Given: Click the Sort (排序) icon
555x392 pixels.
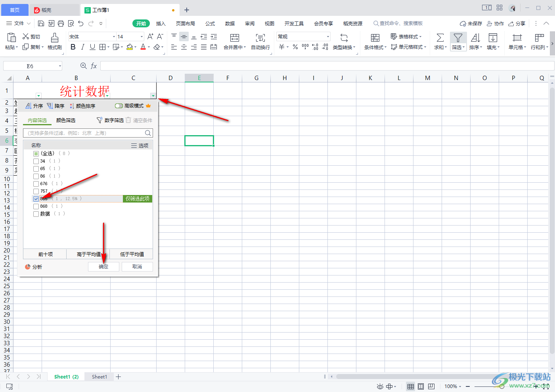Looking at the screenshot, I should (475, 38).
